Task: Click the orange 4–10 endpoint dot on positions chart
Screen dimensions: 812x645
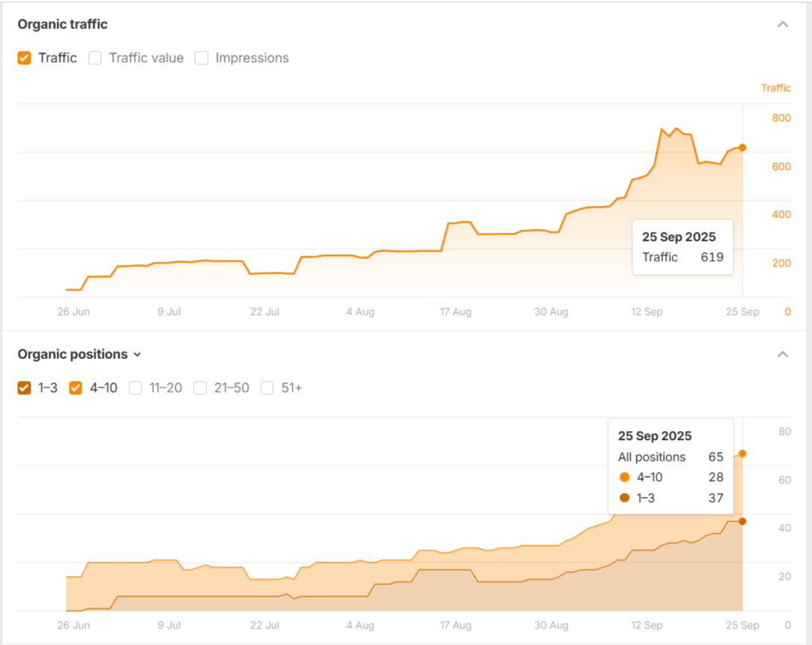Action: [742, 453]
